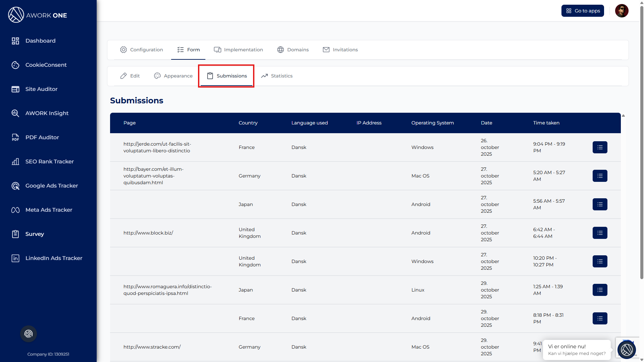View details of the Linux submission row

coord(600,290)
